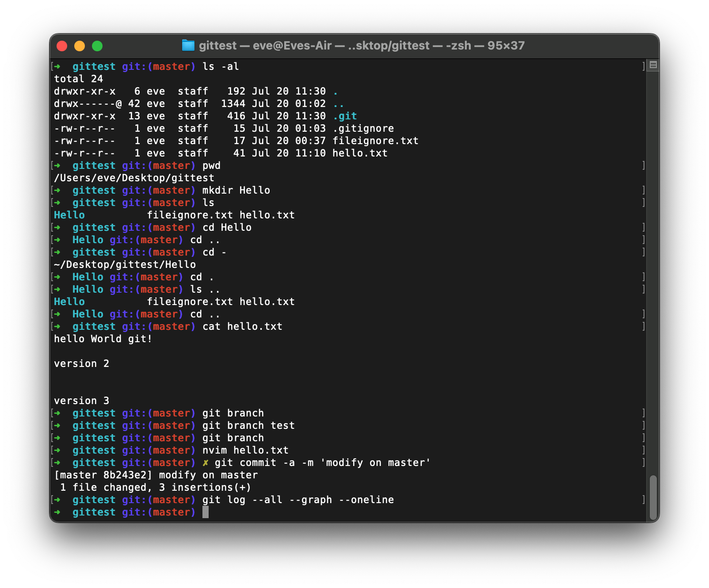The image size is (709, 588).
Task: Maximize the terminal with green button
Action: coord(97,46)
